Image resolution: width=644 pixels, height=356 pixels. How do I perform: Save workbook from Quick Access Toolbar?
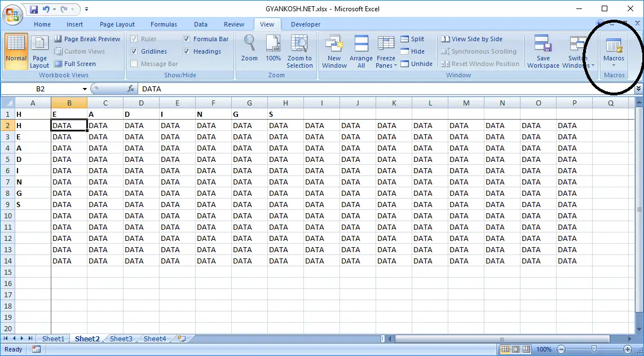tap(34, 8)
